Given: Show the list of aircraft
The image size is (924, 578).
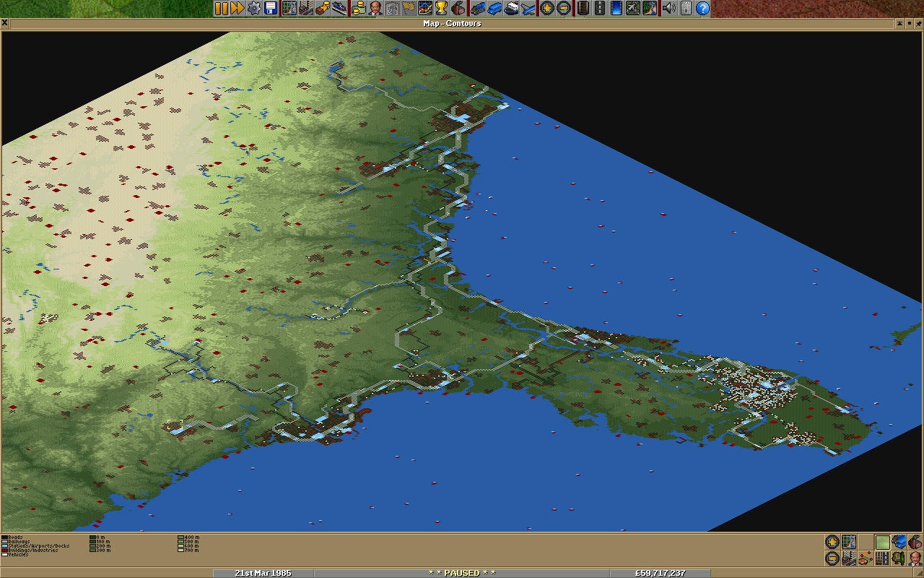Looking at the screenshot, I should [528, 9].
